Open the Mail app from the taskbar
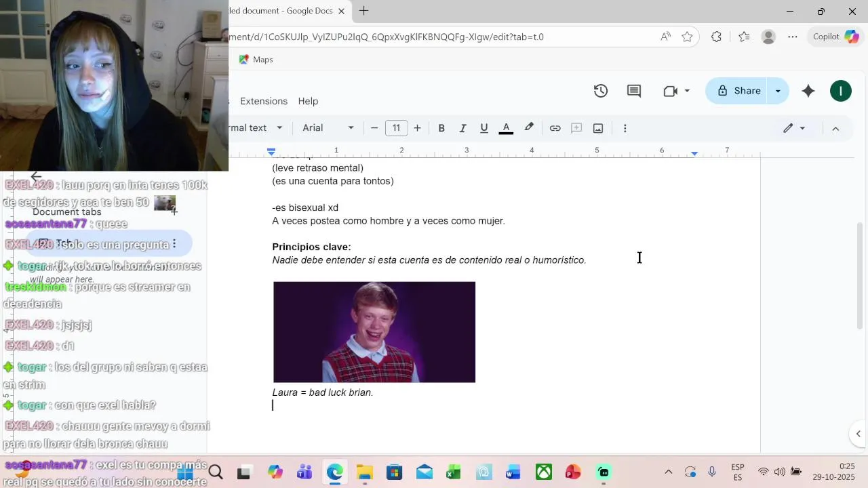This screenshot has width=868, height=488. coord(425,472)
